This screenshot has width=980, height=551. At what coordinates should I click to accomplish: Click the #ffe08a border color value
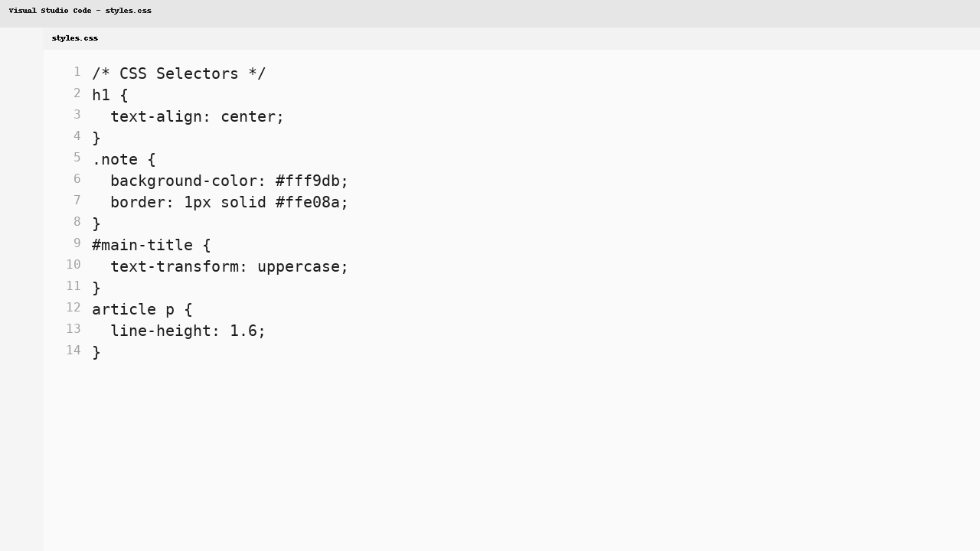[310, 202]
